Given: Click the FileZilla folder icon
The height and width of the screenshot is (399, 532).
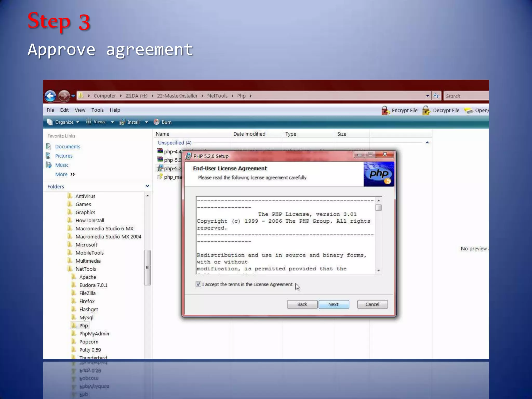Looking at the screenshot, I should pos(74,293).
